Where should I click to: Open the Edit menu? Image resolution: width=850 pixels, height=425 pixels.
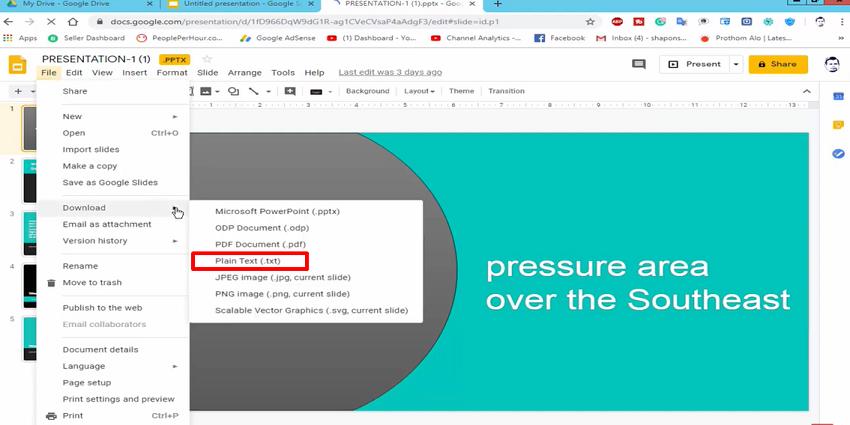(x=74, y=73)
